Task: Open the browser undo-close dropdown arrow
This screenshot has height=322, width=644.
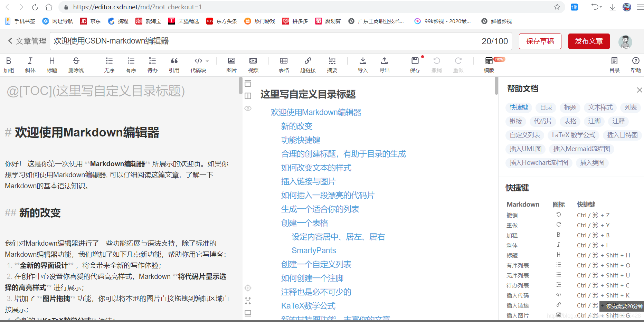Action: [600, 7]
